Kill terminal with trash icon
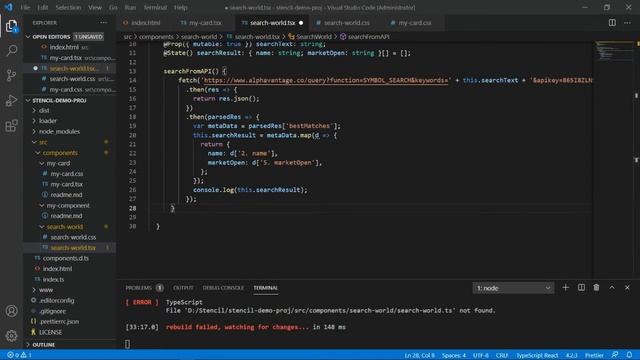640x360 pixels. pos(596,288)
